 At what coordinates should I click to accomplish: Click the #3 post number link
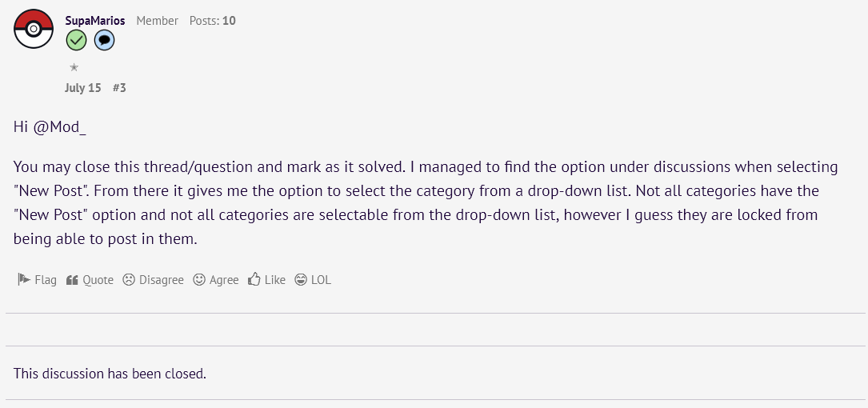point(119,88)
